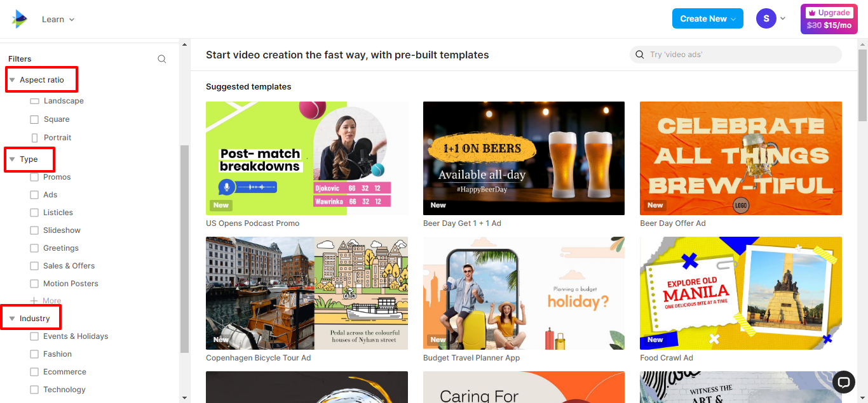Click the magnifier icon in template search
This screenshot has height=403, width=868.
[x=640, y=55]
